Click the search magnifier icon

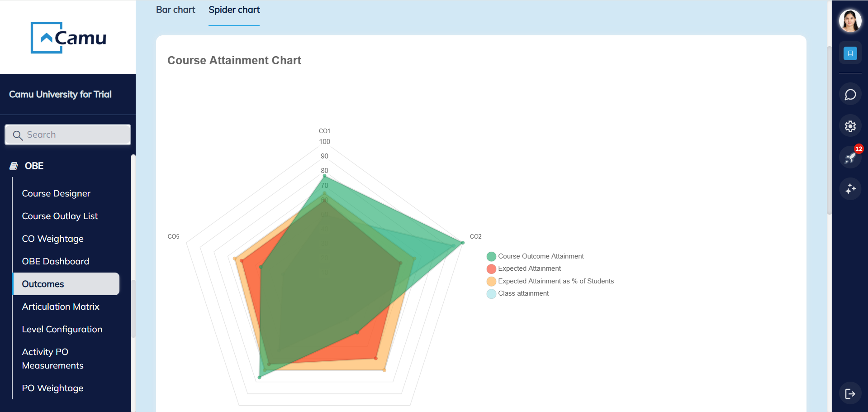pyautogui.click(x=18, y=135)
